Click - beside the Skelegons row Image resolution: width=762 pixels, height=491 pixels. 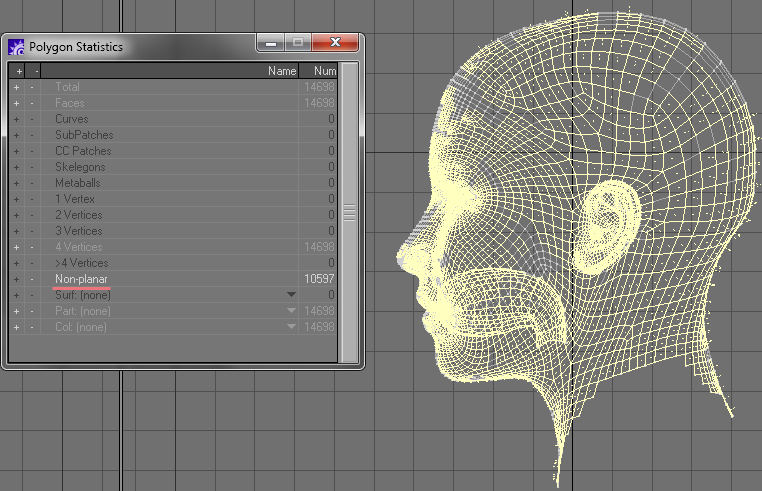pos(33,167)
